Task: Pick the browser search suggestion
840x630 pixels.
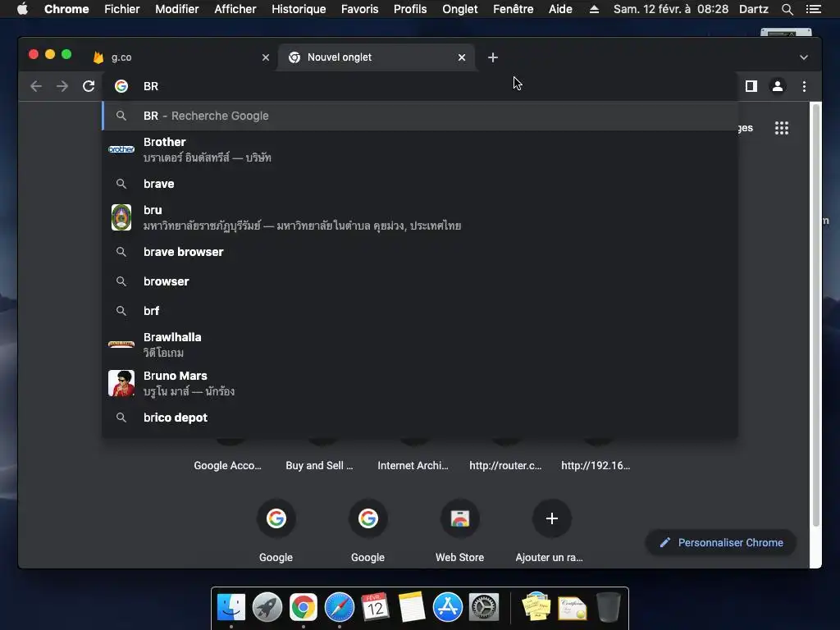Action: coord(420,281)
